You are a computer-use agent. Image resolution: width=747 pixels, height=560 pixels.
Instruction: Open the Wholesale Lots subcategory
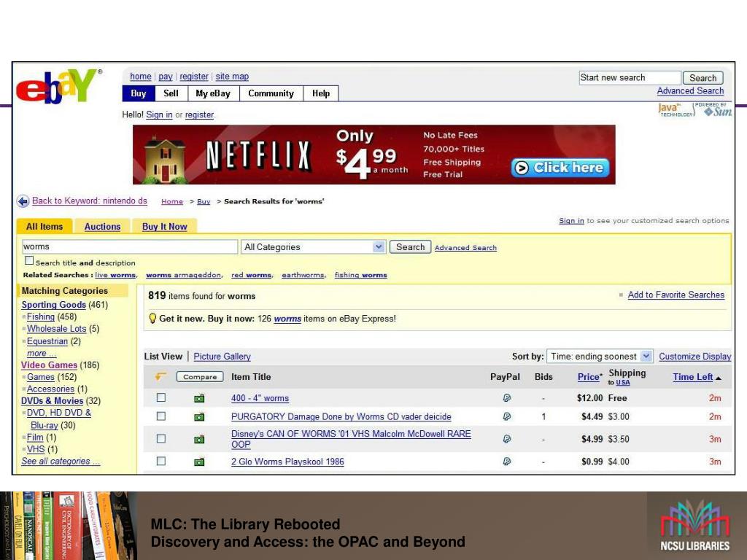[x=57, y=329]
